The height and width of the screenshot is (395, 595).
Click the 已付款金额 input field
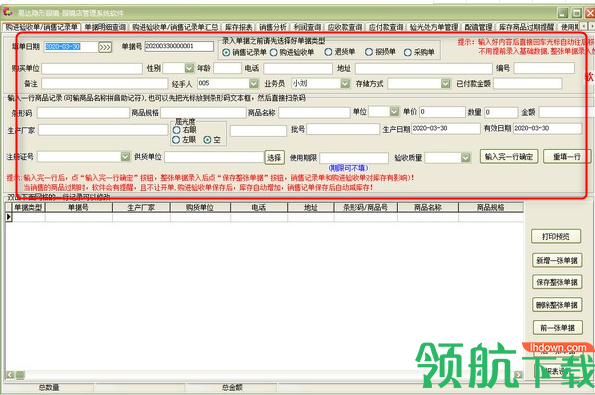[x=527, y=83]
